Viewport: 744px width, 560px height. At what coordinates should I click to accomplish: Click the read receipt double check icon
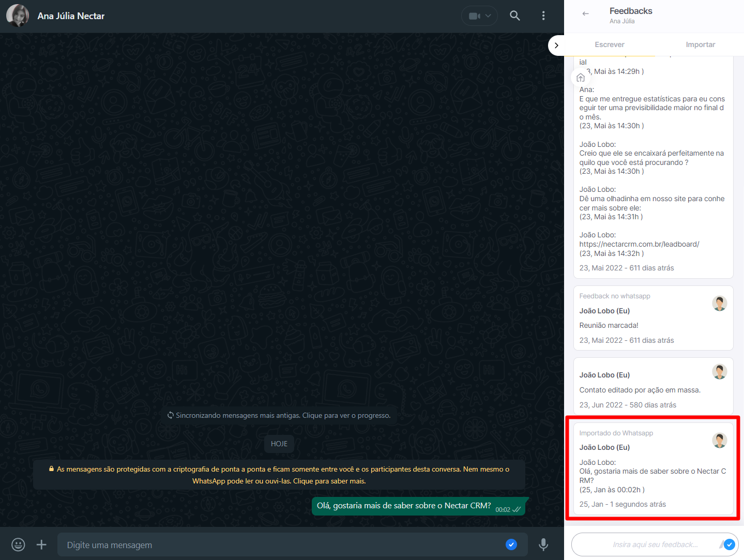pos(517,509)
